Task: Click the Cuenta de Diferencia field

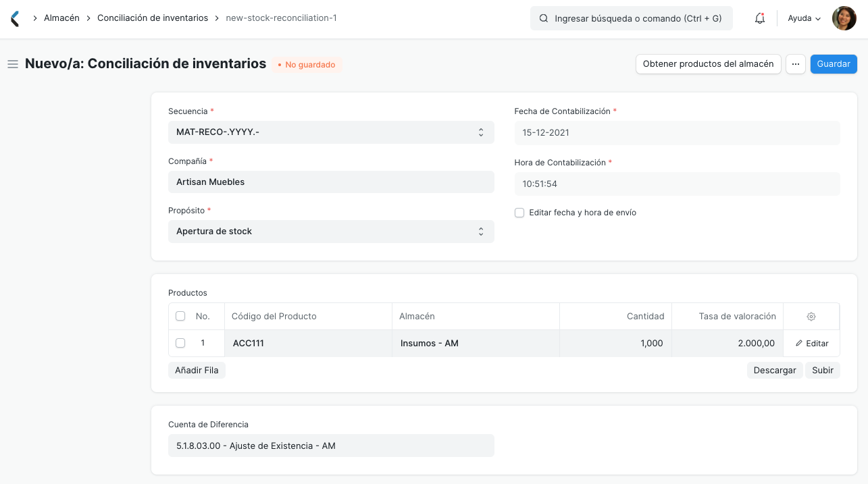Action: click(331, 446)
